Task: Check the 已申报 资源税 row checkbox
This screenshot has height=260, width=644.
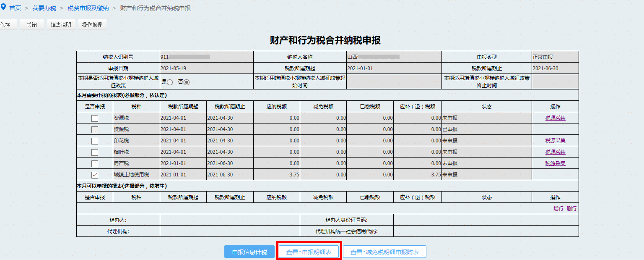Action: click(95, 130)
